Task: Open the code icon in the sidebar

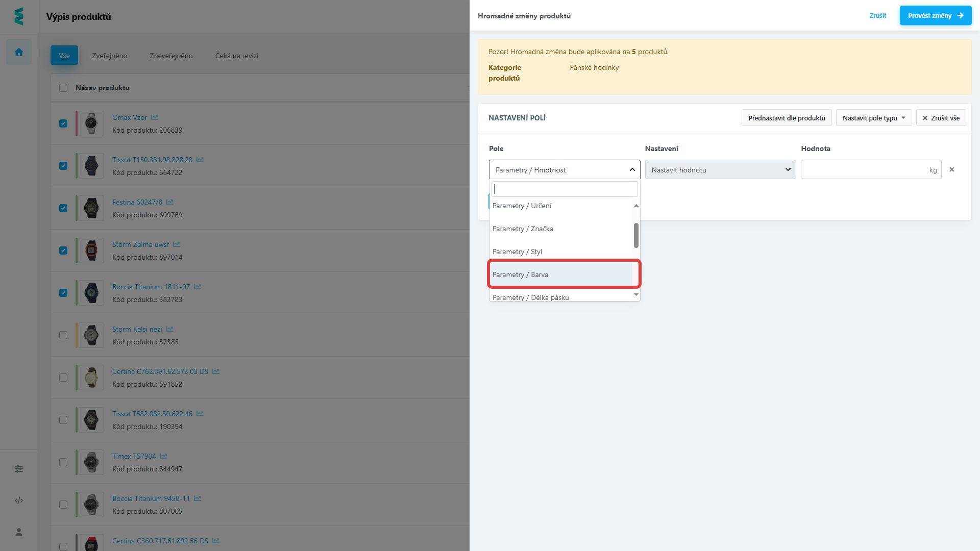Action: coord(19,500)
